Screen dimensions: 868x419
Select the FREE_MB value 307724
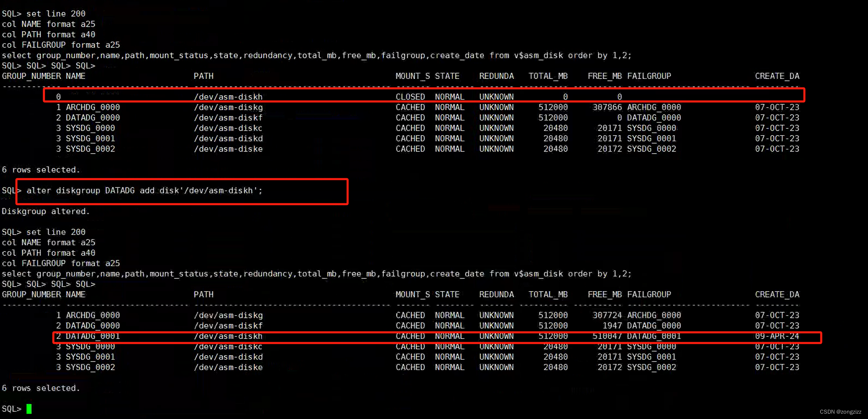tap(607, 315)
